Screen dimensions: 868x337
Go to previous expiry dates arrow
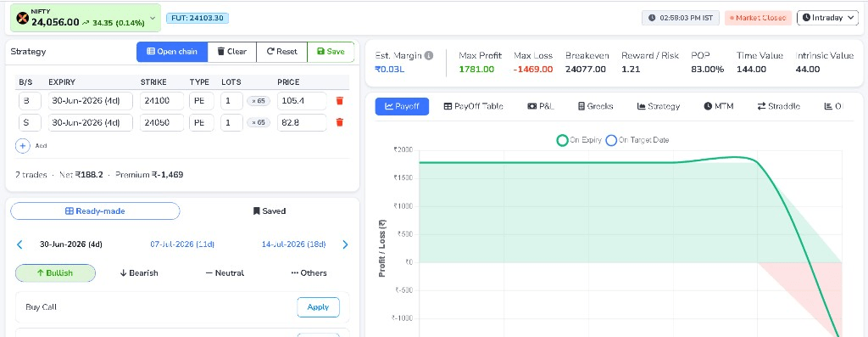[x=20, y=244]
